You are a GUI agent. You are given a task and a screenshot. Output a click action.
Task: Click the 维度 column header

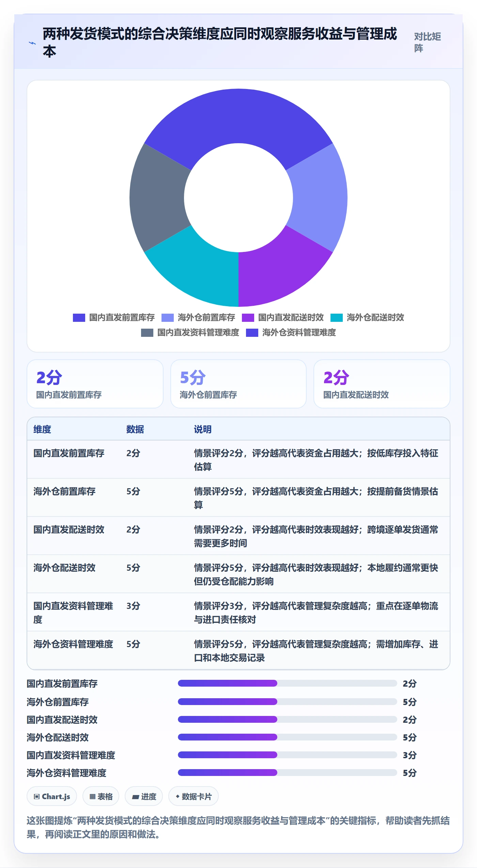coord(42,429)
